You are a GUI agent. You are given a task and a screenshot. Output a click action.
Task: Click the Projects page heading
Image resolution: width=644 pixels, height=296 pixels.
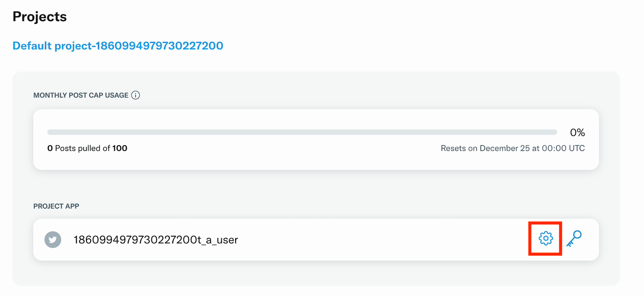[40, 17]
